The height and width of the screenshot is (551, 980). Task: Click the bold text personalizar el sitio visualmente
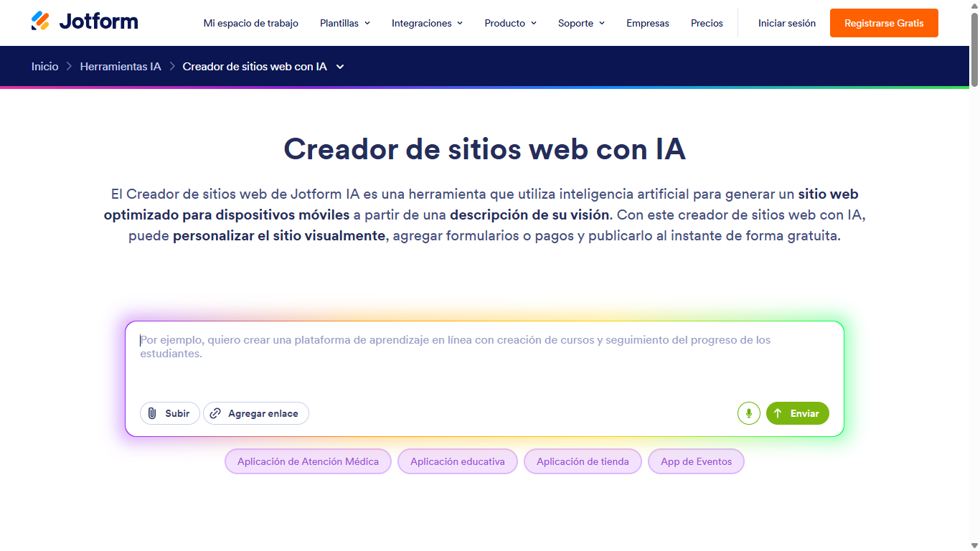[279, 235]
